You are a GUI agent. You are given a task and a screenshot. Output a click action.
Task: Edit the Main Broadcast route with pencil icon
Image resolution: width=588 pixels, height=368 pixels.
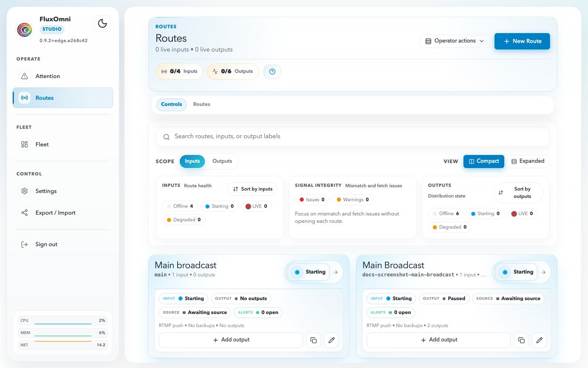[x=539, y=340]
